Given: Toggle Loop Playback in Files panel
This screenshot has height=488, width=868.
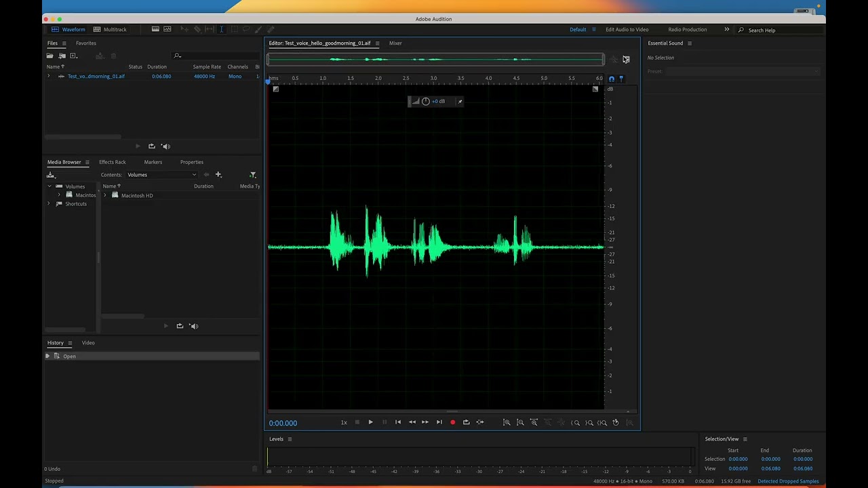Looking at the screenshot, I should pyautogui.click(x=152, y=146).
